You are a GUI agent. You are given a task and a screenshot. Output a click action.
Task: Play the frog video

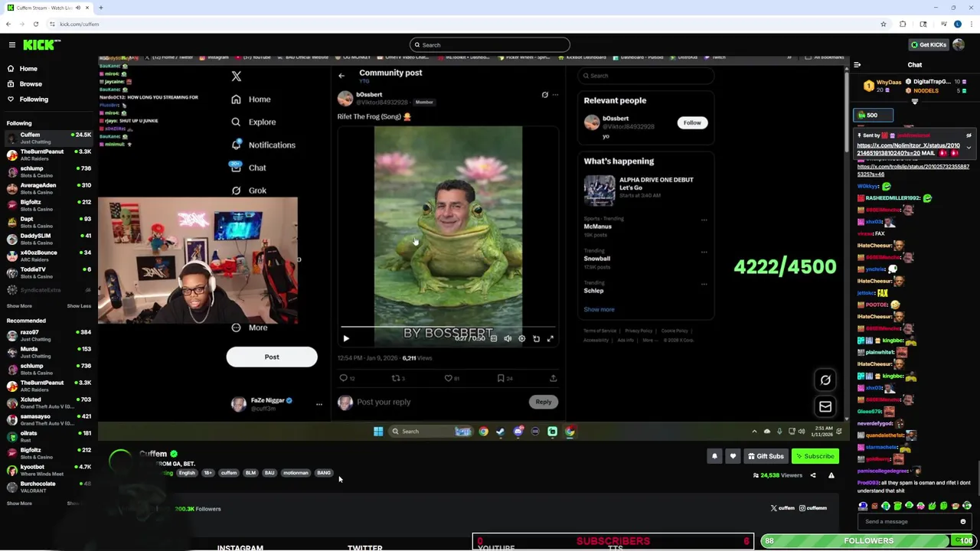pyautogui.click(x=346, y=338)
